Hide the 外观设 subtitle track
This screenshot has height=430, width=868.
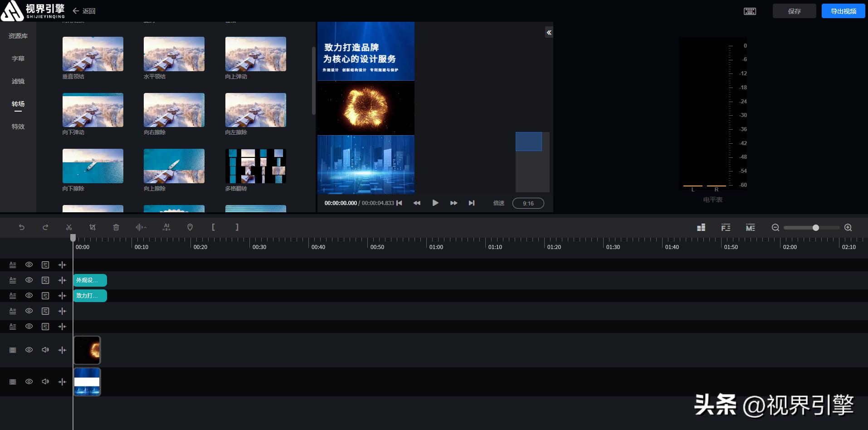[29, 280]
